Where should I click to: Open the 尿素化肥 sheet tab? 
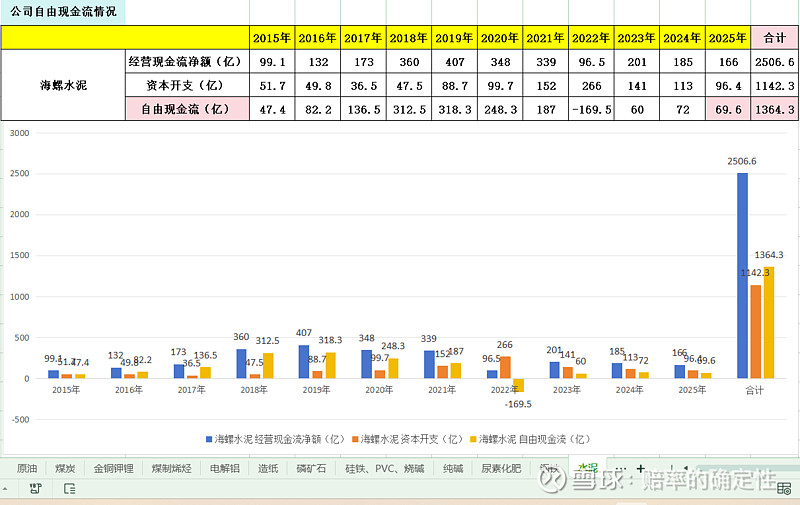(x=501, y=468)
